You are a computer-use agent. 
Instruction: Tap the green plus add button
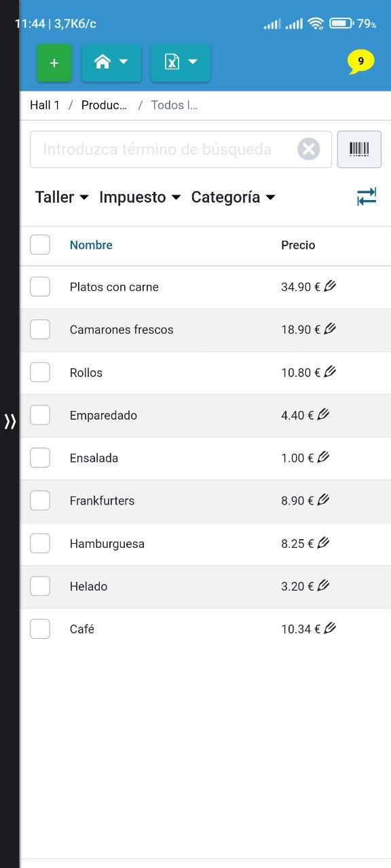[54, 63]
